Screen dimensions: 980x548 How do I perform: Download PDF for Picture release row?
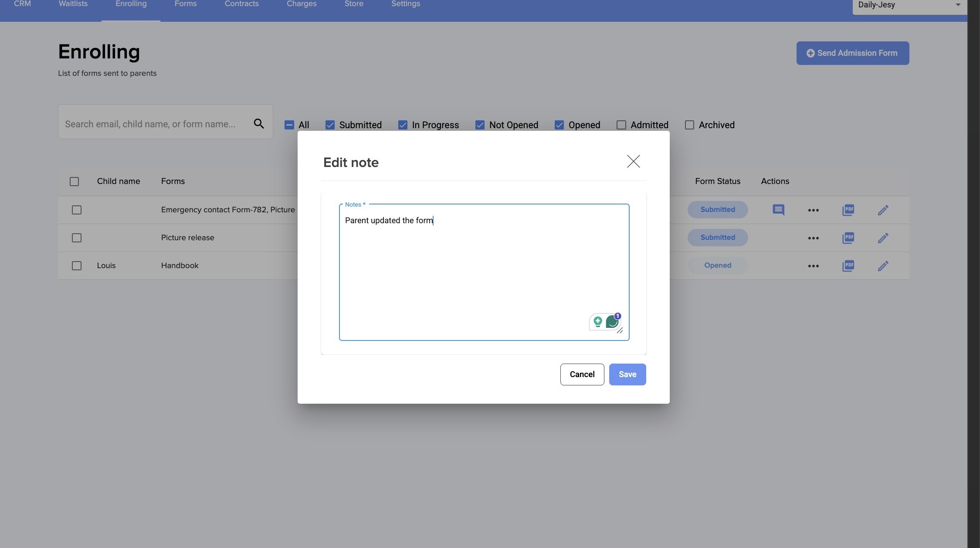click(x=848, y=238)
